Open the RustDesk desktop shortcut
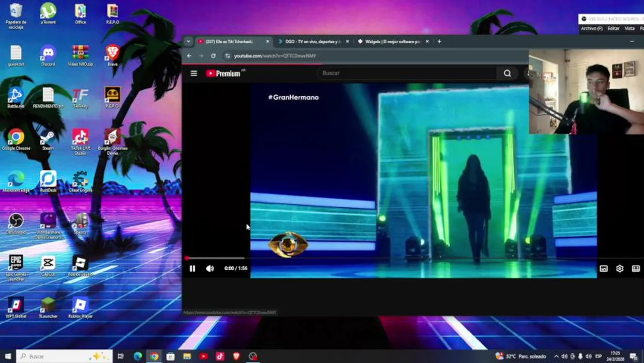 tap(48, 182)
